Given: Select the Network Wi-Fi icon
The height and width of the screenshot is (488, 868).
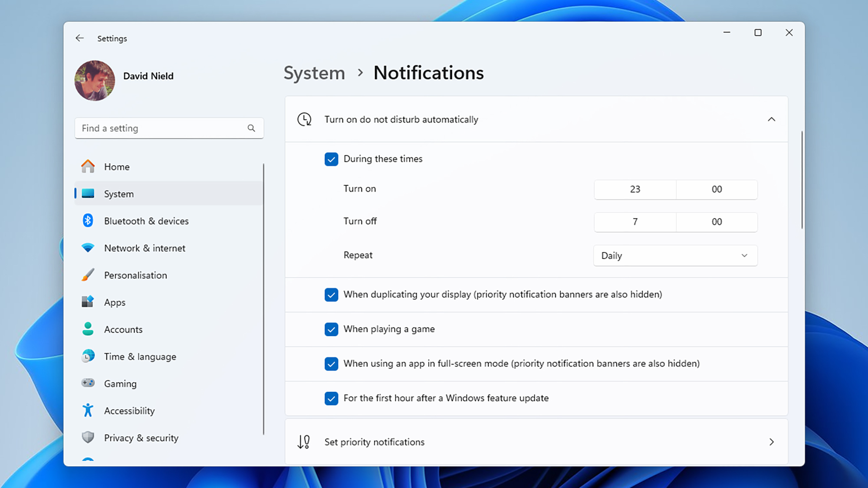Looking at the screenshot, I should (x=88, y=248).
